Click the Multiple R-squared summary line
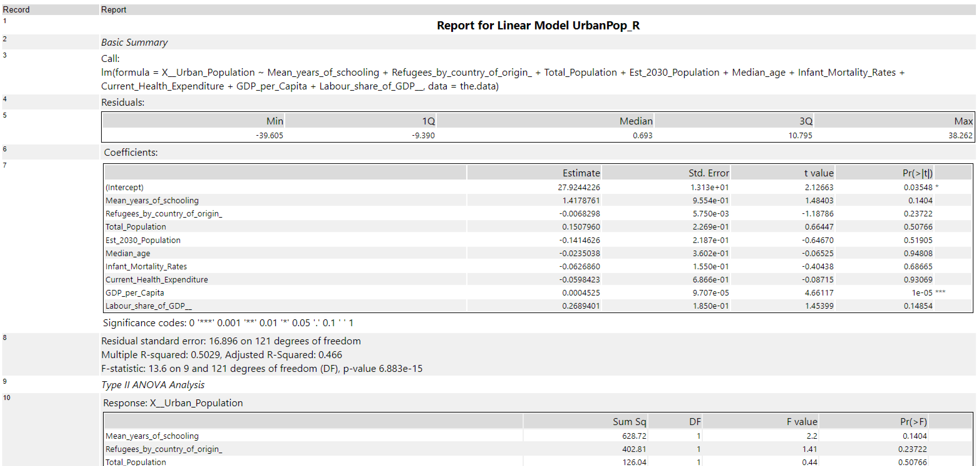Screen dimensions: 980x466 [x=221, y=355]
